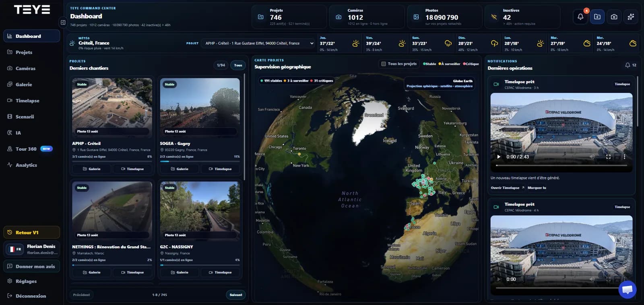
Task: Click the Caméras stat card camera icon
Action: click(x=339, y=17)
